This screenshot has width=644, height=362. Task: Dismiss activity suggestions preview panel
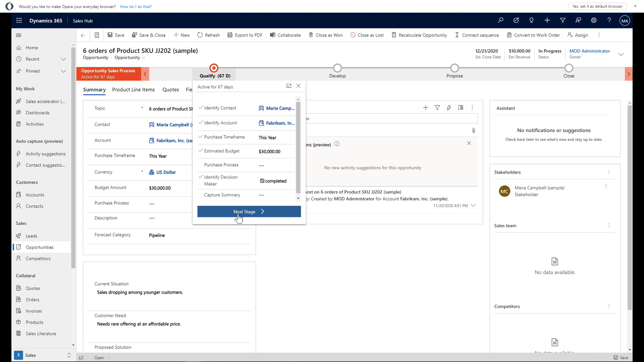(x=469, y=143)
